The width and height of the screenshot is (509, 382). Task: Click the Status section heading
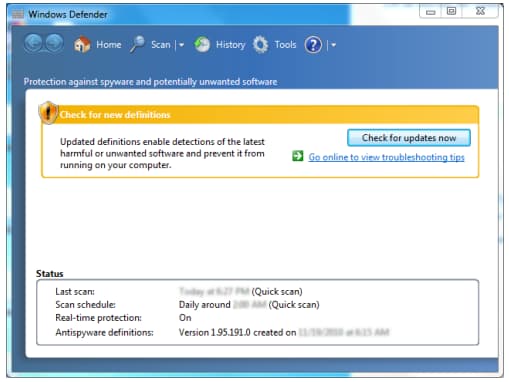coord(49,274)
